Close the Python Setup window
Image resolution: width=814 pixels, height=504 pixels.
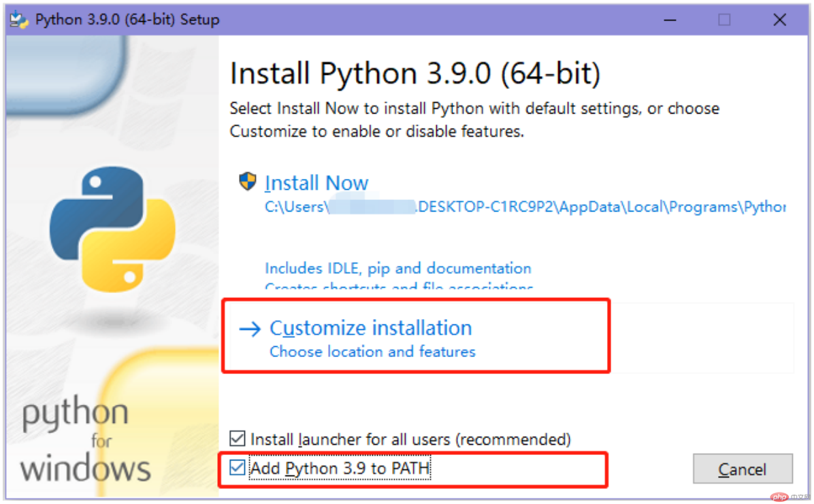coord(779,20)
